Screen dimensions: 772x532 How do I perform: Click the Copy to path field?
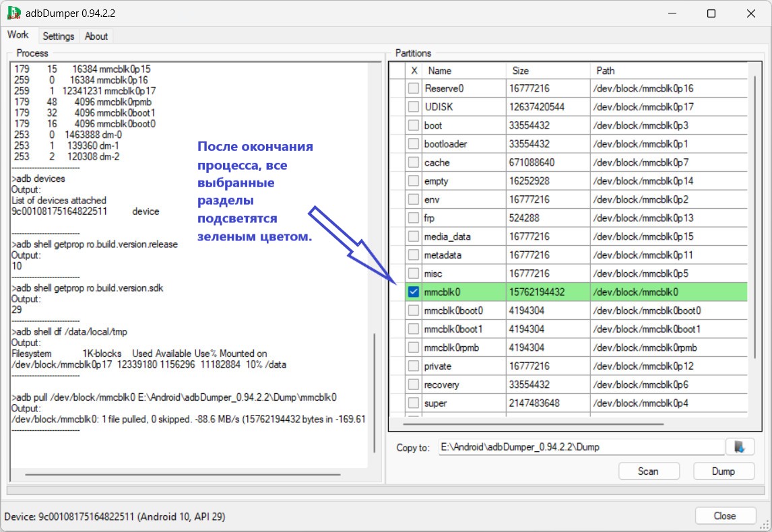point(581,447)
